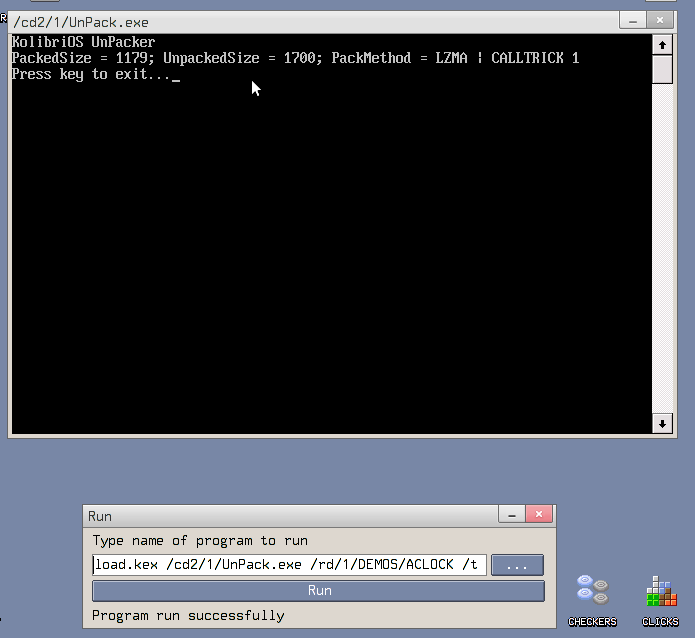This screenshot has width=695, height=638.
Task: Click the empty console scrollbar track
Action: [662, 250]
